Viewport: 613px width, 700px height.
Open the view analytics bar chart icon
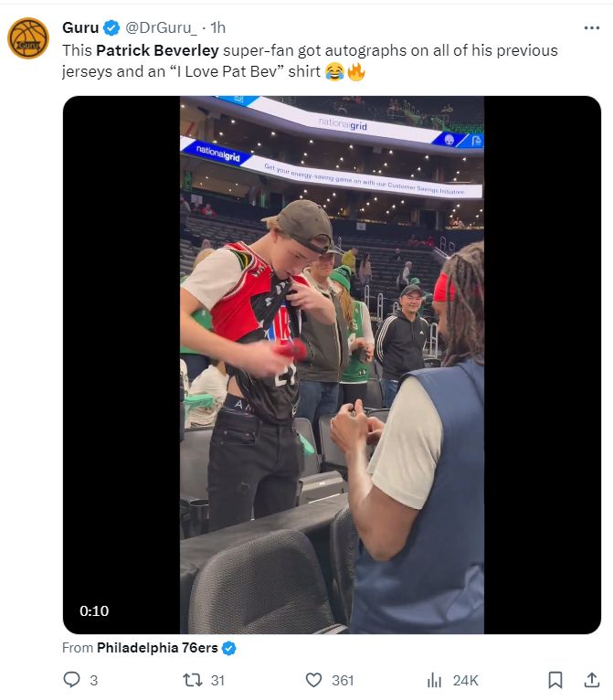(435, 680)
